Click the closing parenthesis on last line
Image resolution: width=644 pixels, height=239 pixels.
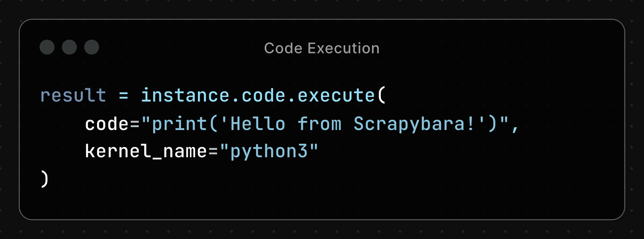click(45, 179)
